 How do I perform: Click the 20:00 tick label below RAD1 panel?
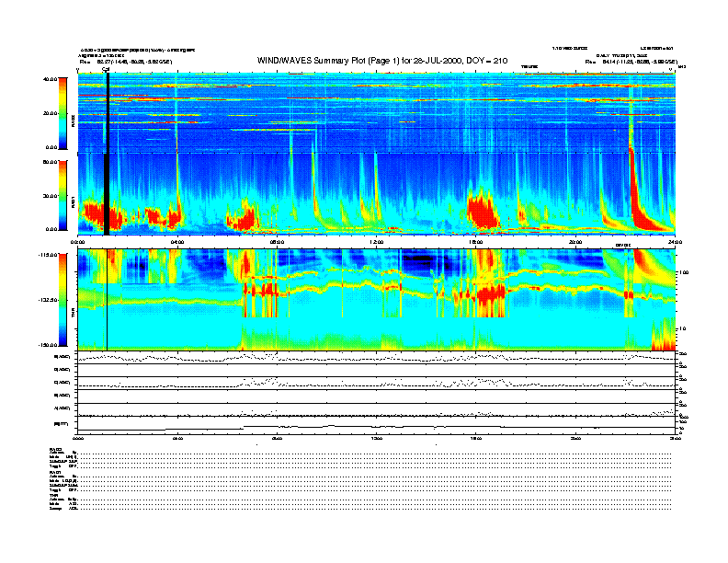coord(575,242)
